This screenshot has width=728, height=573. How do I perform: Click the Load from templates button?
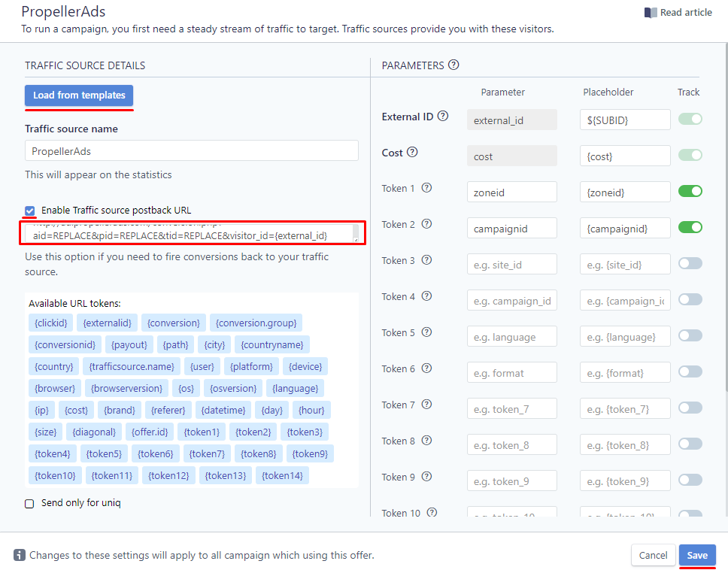(x=79, y=95)
